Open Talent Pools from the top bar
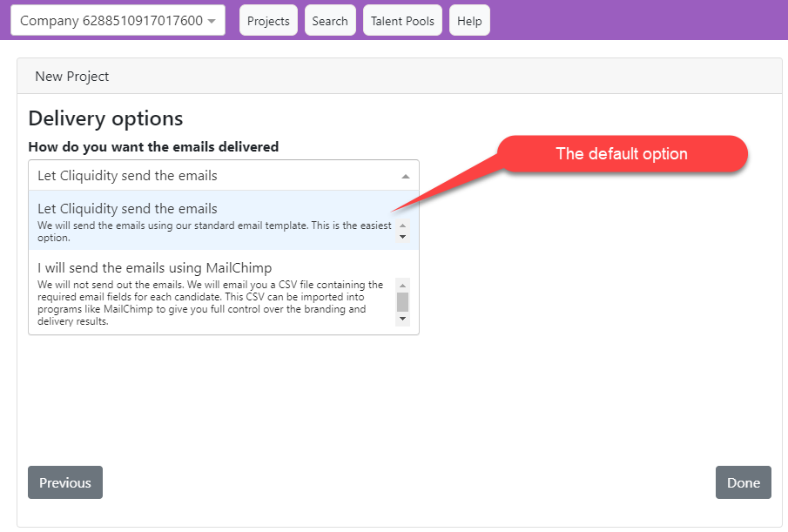The image size is (788, 532). tap(402, 21)
